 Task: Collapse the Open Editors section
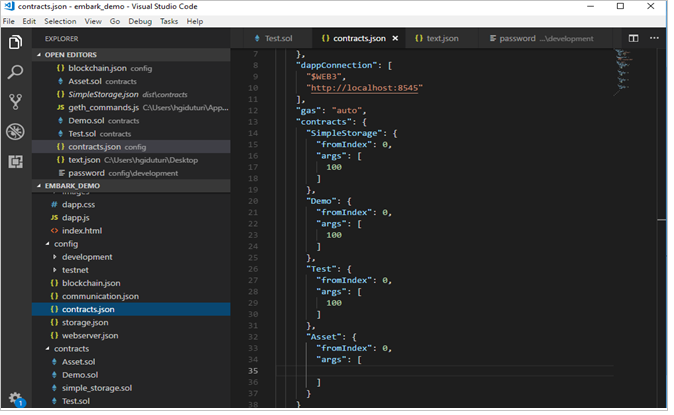(x=132, y=55)
